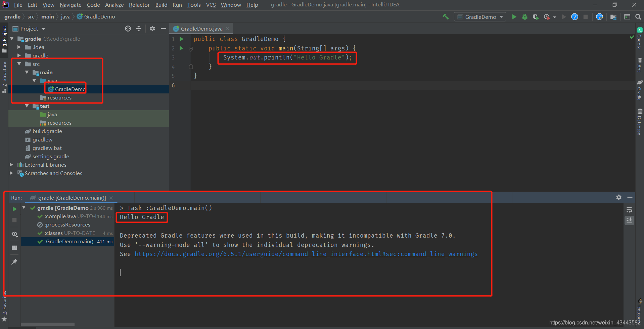Click the layout icon in Run panel sidebar
The height and width of the screenshot is (329, 644).
pos(14,248)
